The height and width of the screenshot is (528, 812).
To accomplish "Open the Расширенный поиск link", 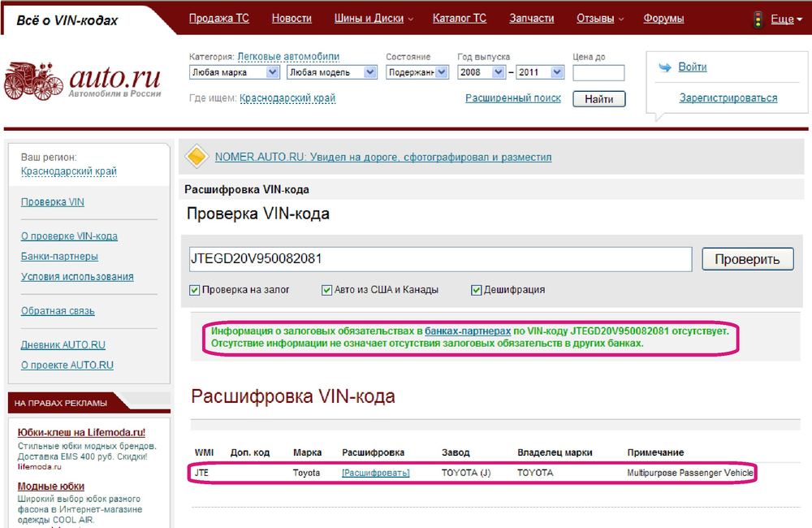I will pyautogui.click(x=513, y=98).
